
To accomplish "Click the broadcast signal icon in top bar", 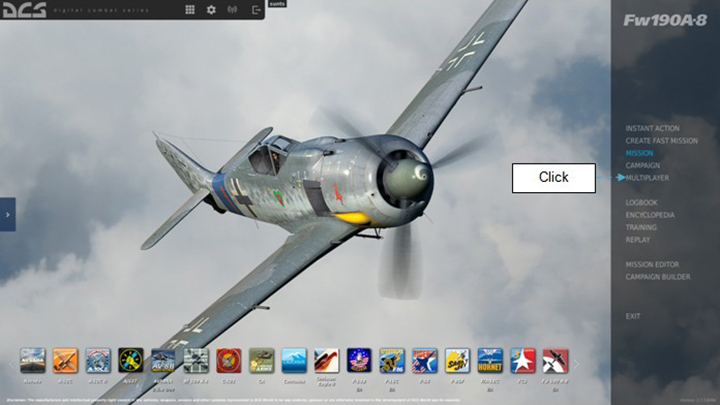I will coord(233,9).
